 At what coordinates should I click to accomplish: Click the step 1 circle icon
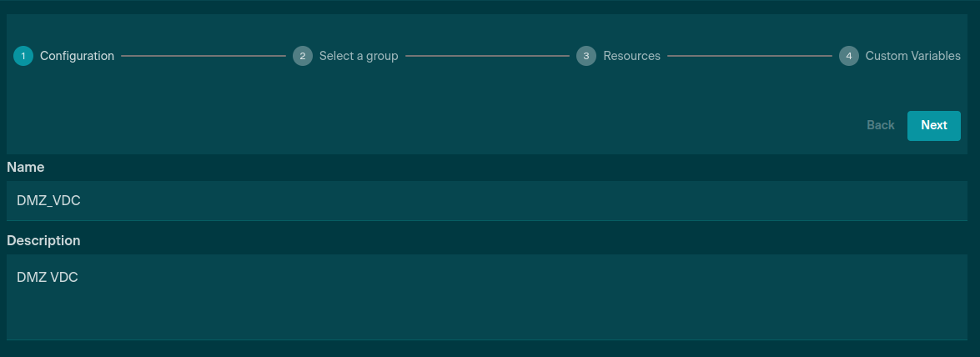pyautogui.click(x=23, y=56)
